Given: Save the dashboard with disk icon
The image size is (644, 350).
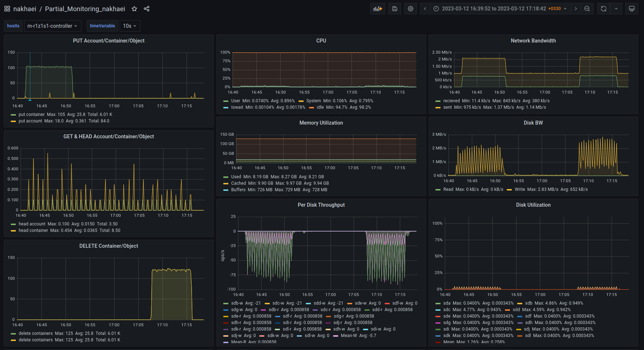Looking at the screenshot, I should click(x=395, y=9).
